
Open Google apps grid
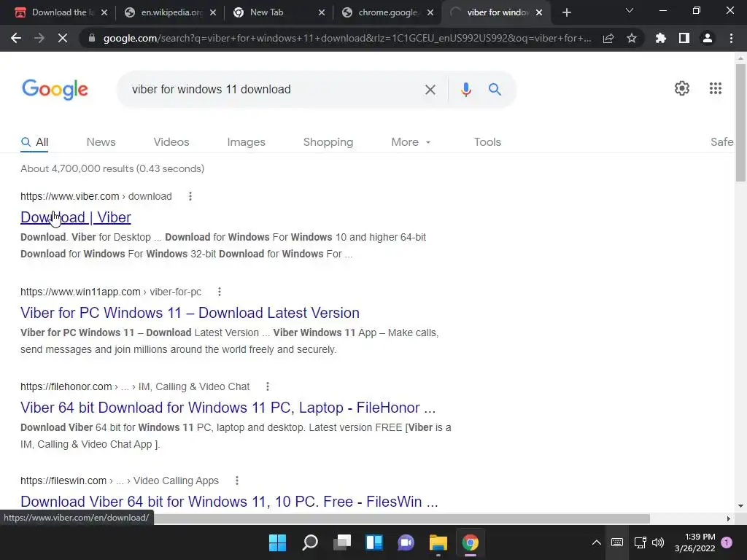point(716,88)
